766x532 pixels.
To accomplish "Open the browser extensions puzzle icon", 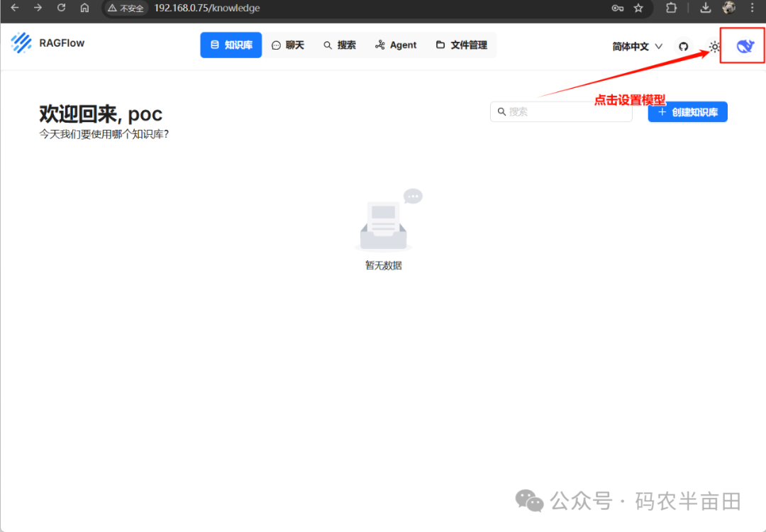I will pos(671,8).
